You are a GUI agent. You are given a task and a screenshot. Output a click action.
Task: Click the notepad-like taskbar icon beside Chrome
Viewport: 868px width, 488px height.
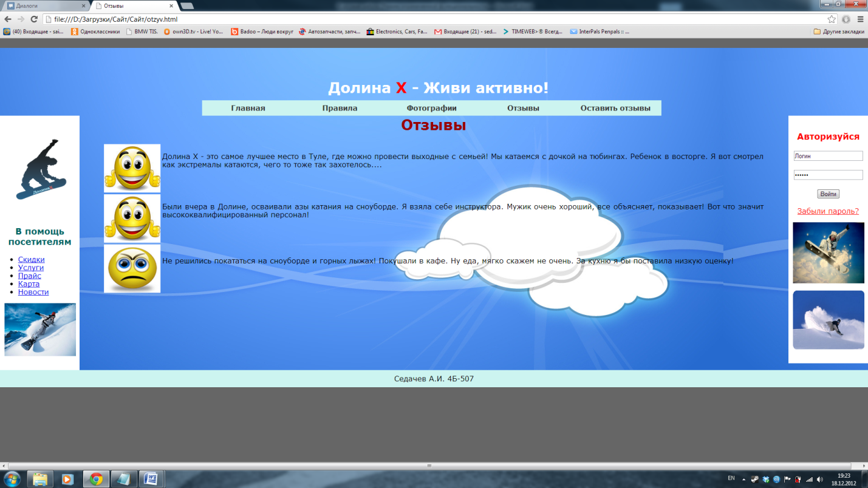(123, 479)
